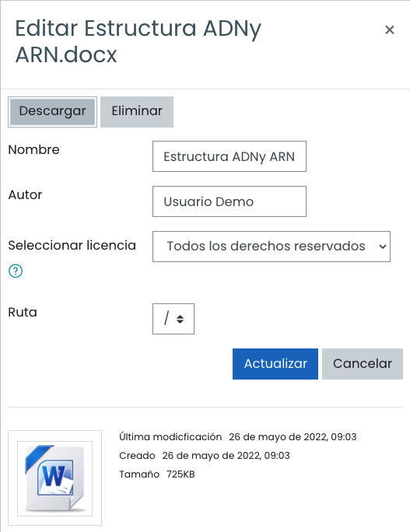
Task: Click the Autor field label
Action: coord(25,194)
